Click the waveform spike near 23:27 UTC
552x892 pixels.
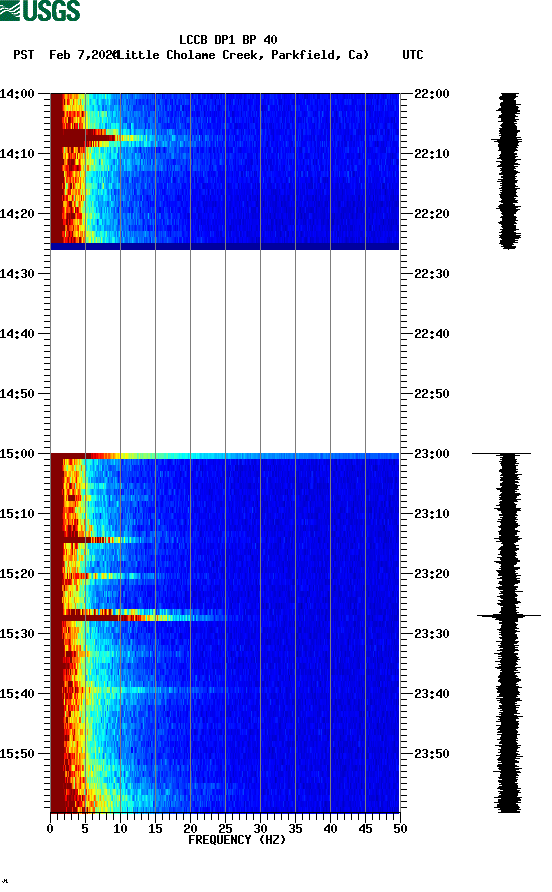pyautogui.click(x=508, y=616)
